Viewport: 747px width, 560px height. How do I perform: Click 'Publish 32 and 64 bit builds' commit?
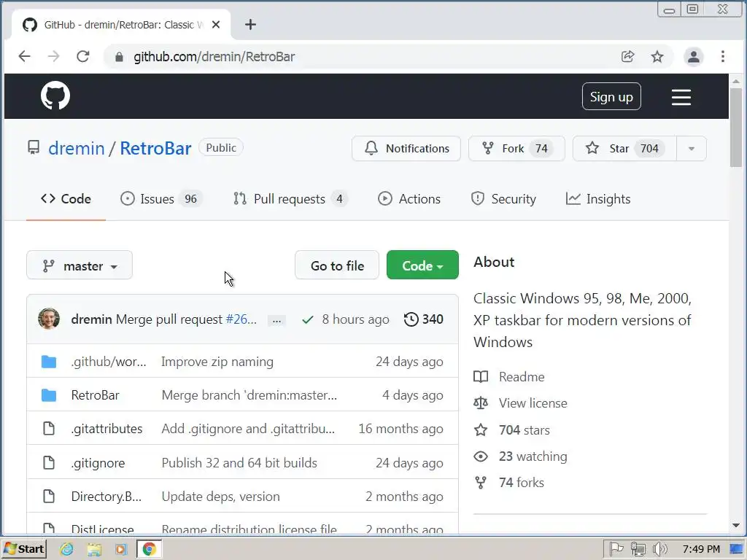(239, 463)
